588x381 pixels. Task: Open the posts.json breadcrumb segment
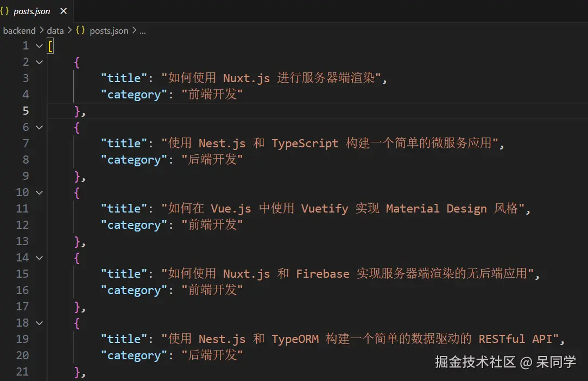pos(109,31)
